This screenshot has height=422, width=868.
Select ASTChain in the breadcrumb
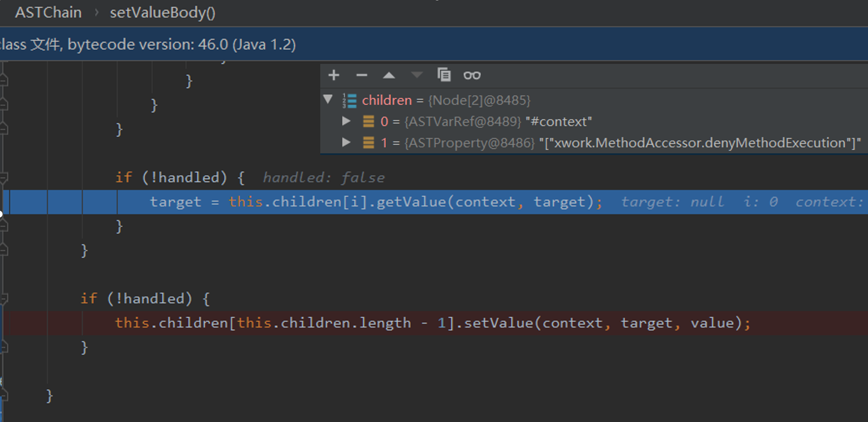point(48,12)
